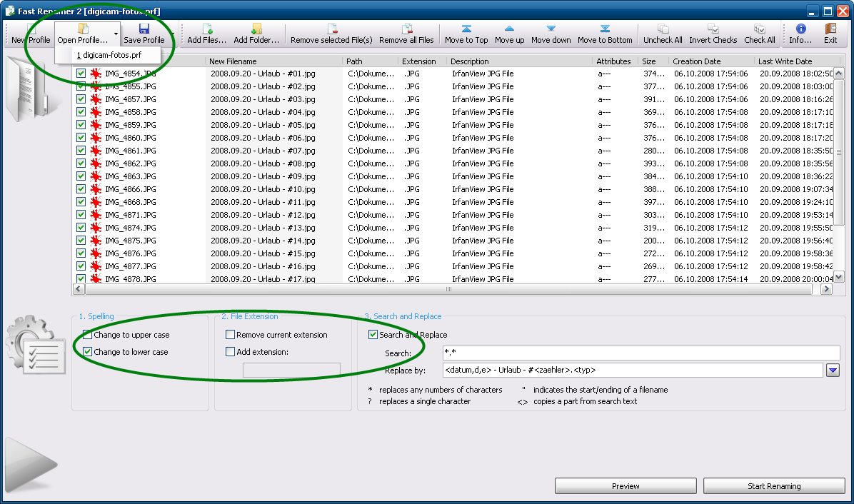Open the Replace by dropdown arrow
854x504 pixels.
pyautogui.click(x=833, y=371)
